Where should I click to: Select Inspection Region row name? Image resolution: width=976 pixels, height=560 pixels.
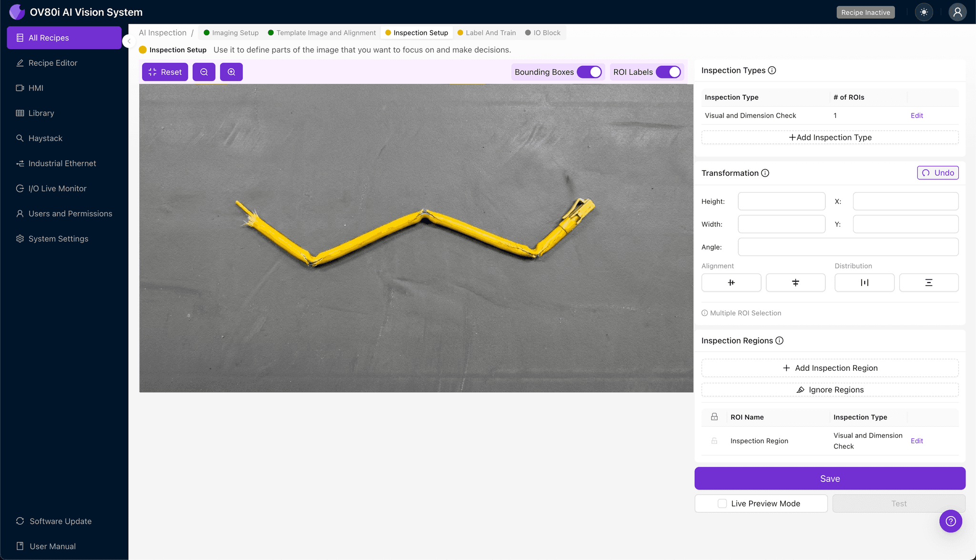coord(759,441)
